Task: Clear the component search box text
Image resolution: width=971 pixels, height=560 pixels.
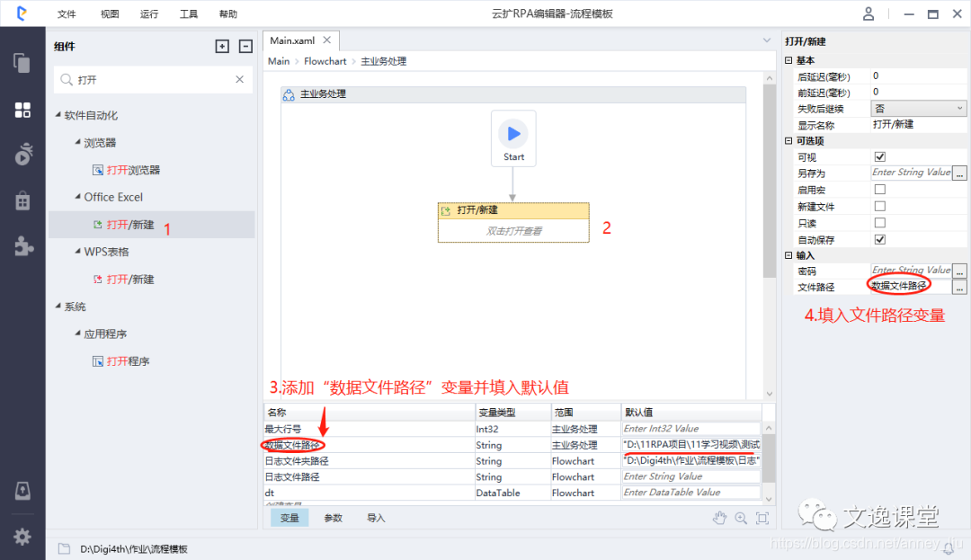Action: pos(240,79)
